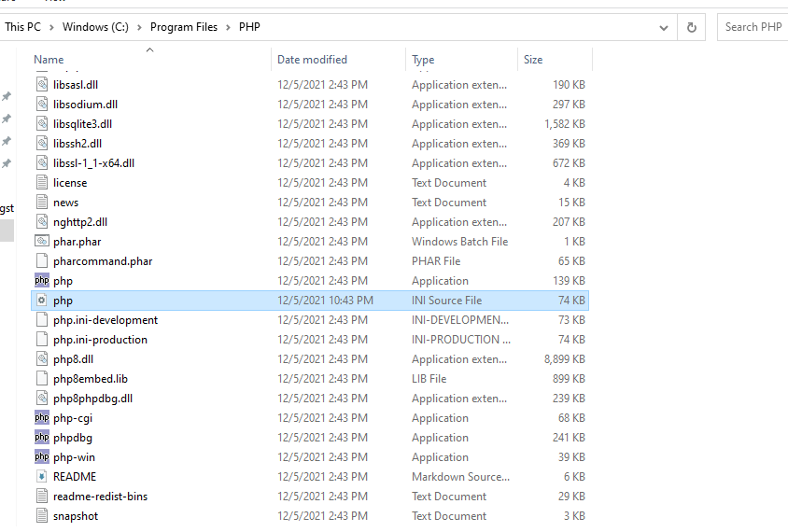The width and height of the screenshot is (788, 532).
Task: Click the 241 KB size cell
Action: pyautogui.click(x=569, y=437)
